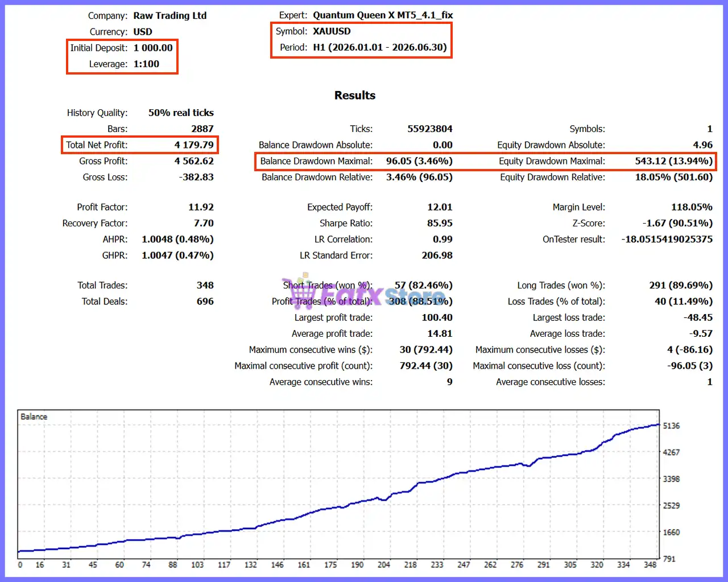Click the company name 'Raw Trading Ltd'
728x582 pixels.
[170, 16]
